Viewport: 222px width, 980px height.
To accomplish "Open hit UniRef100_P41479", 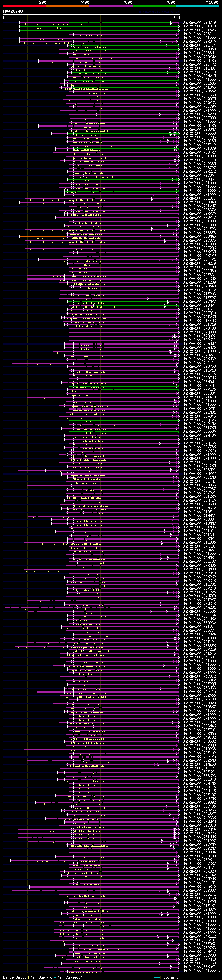I will pos(199,397).
